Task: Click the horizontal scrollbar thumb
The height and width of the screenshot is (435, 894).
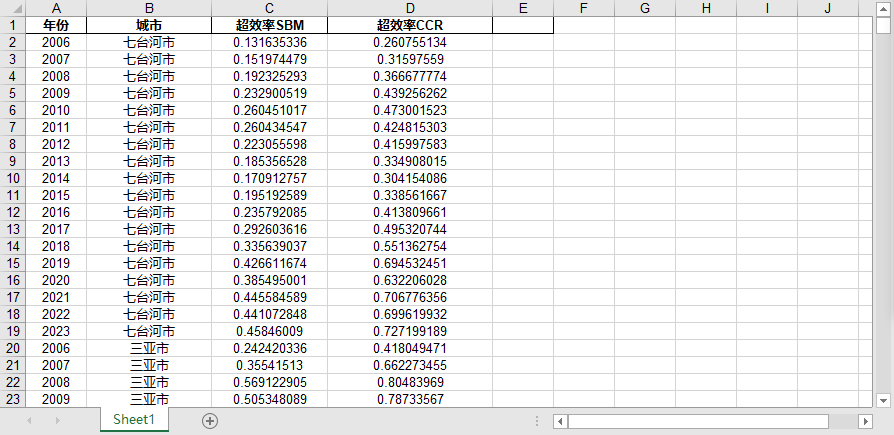Action: [698, 421]
